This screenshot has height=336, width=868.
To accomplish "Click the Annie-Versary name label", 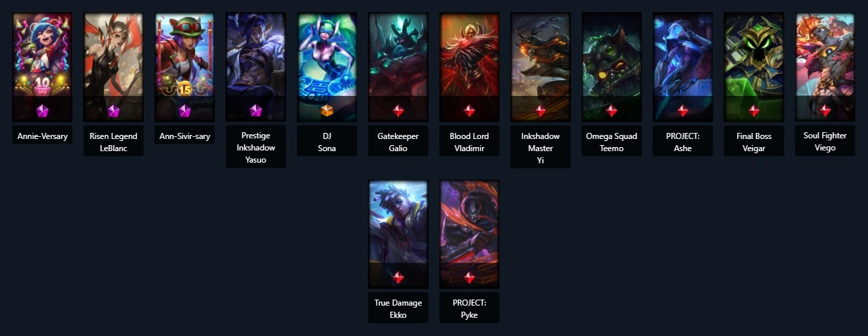I will pos(42,136).
